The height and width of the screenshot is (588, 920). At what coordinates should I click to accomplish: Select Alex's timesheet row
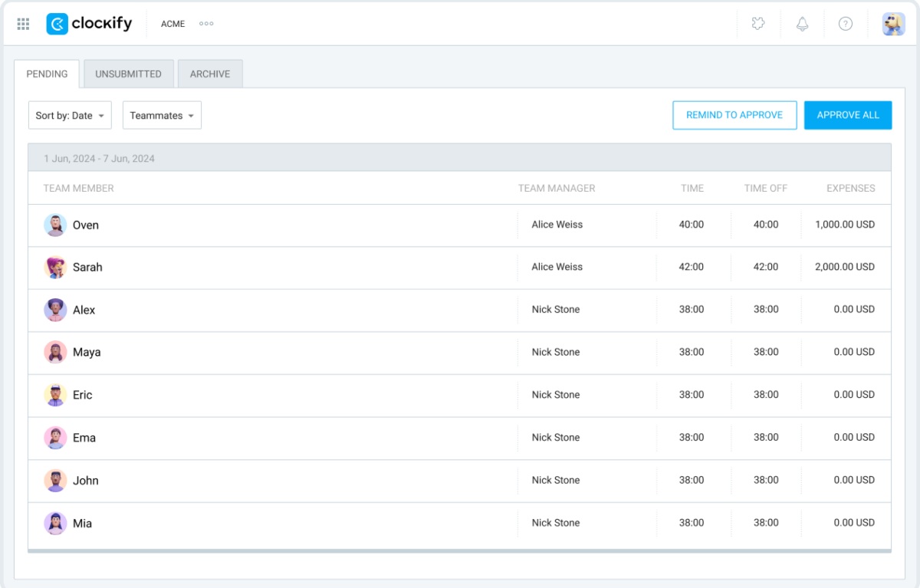(x=307, y=310)
